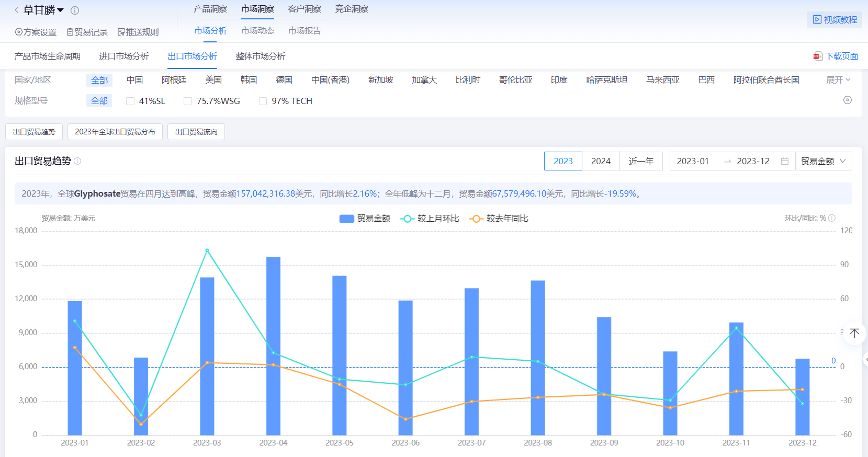Open the date range calendar icon
The width and height of the screenshot is (868, 457).
point(785,161)
